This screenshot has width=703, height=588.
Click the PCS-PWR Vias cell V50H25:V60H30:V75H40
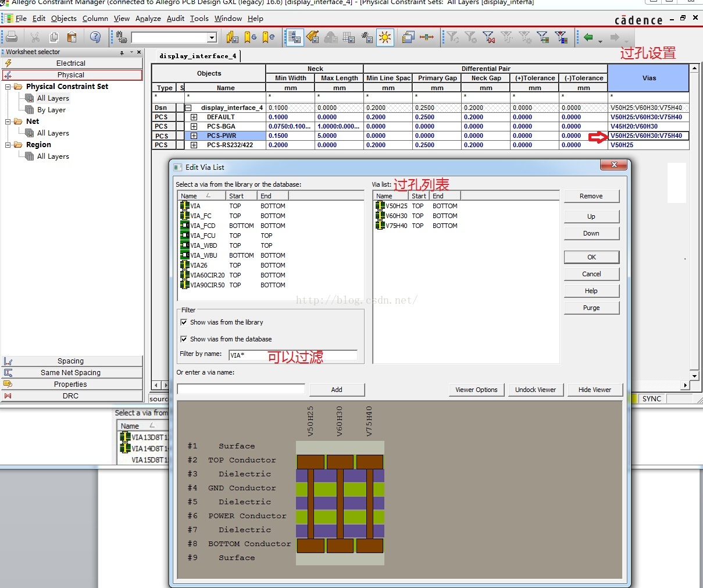pyautogui.click(x=648, y=136)
